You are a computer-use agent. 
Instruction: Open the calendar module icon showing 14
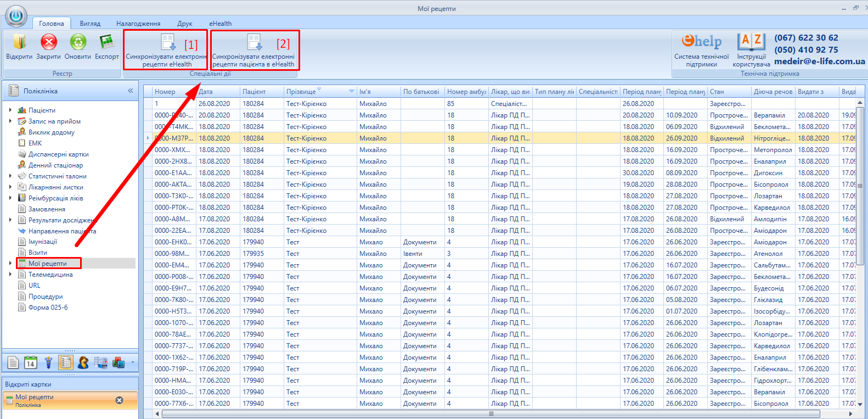click(31, 362)
